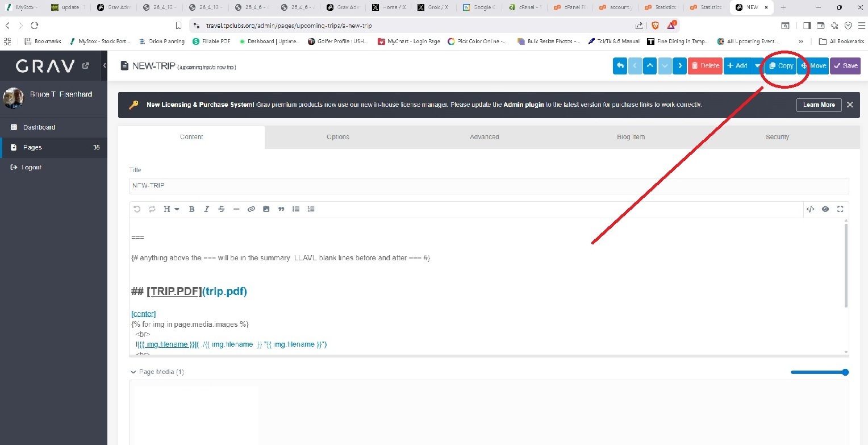The height and width of the screenshot is (445, 868).
Task: Open the Headings dropdown in the editor
Action: 171,209
